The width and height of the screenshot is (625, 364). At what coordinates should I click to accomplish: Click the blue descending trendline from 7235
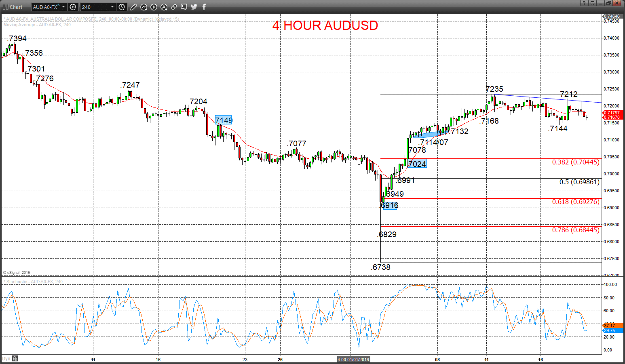(548, 99)
